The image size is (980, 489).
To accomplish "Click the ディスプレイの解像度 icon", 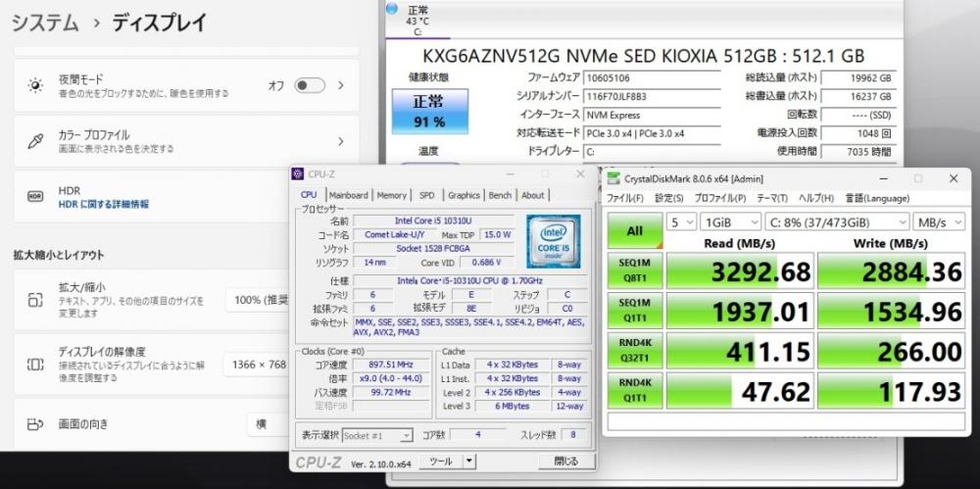I will point(35,364).
